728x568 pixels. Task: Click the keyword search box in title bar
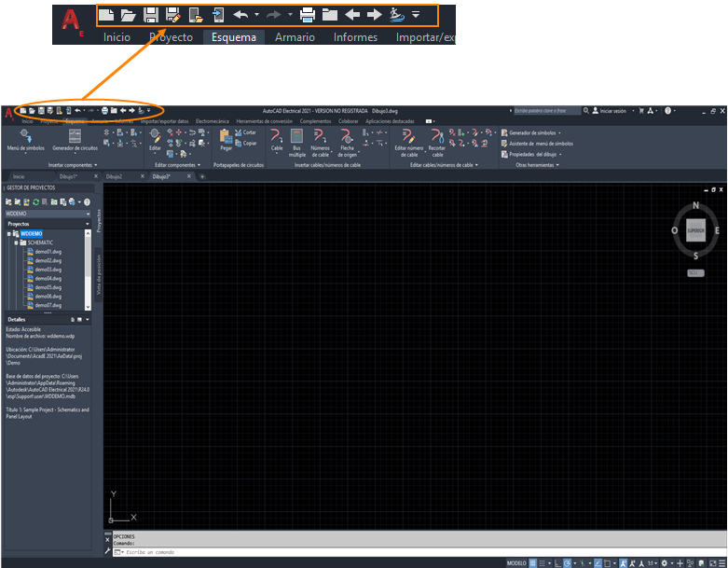[x=547, y=111]
